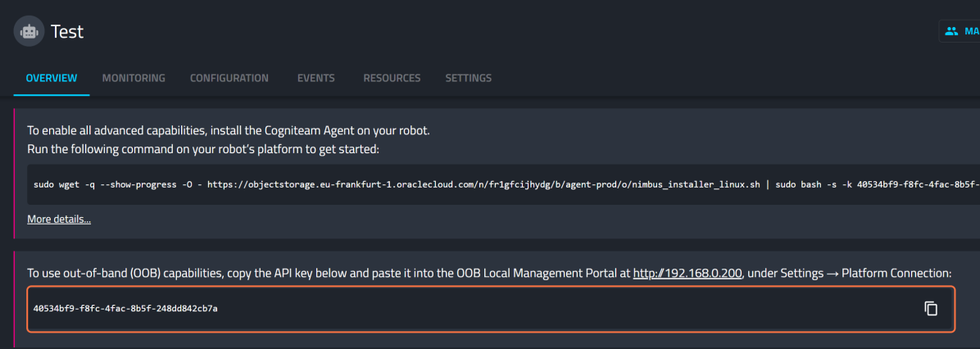Viewport: 980px width, 349px height.
Task: Open the http://192.168.0.200 portal link
Action: pyautogui.click(x=687, y=273)
